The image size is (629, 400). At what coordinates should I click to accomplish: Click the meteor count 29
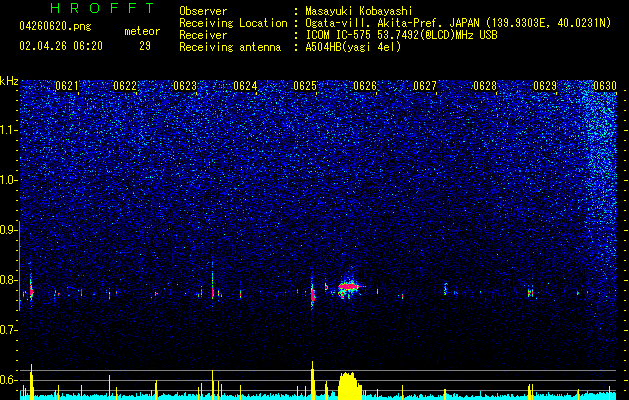[145, 46]
